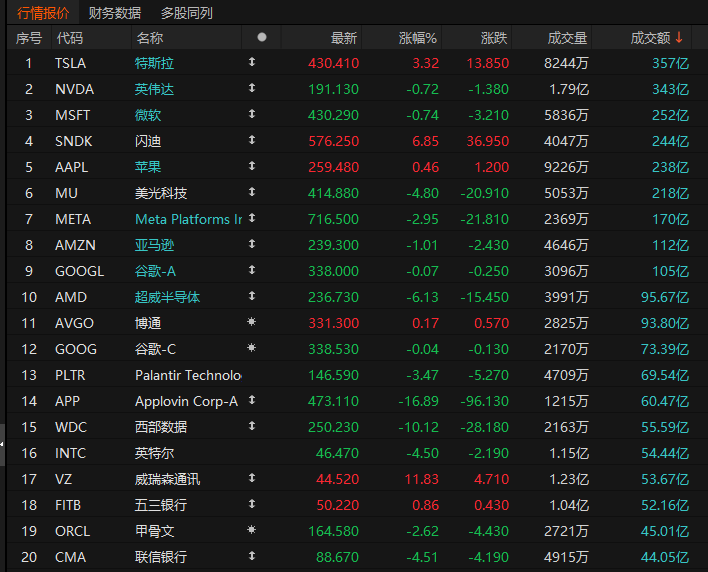Open the 超威半导体 stock name link

point(168,297)
